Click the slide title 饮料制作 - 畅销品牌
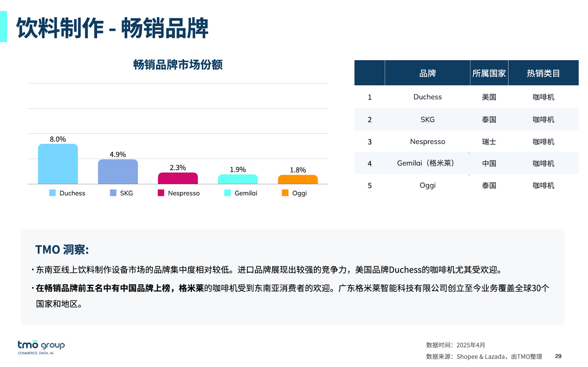 coord(112,28)
